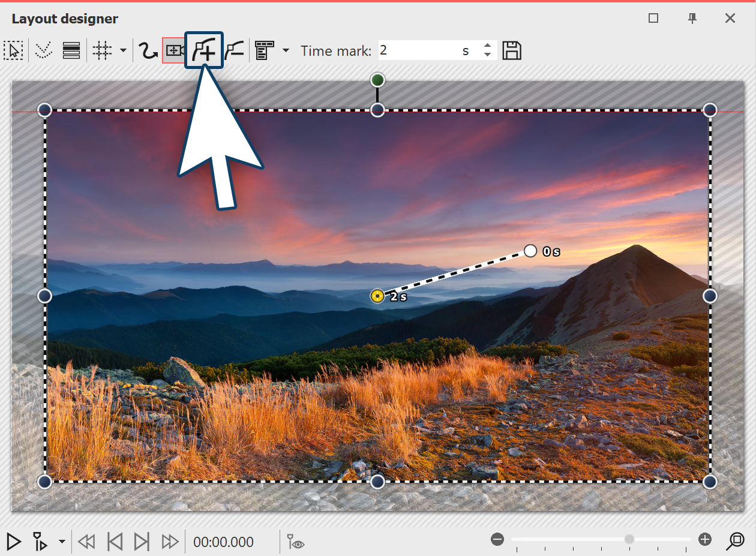Toggle the dotted motion path arrows tool
The height and width of the screenshot is (556, 756).
pos(43,50)
